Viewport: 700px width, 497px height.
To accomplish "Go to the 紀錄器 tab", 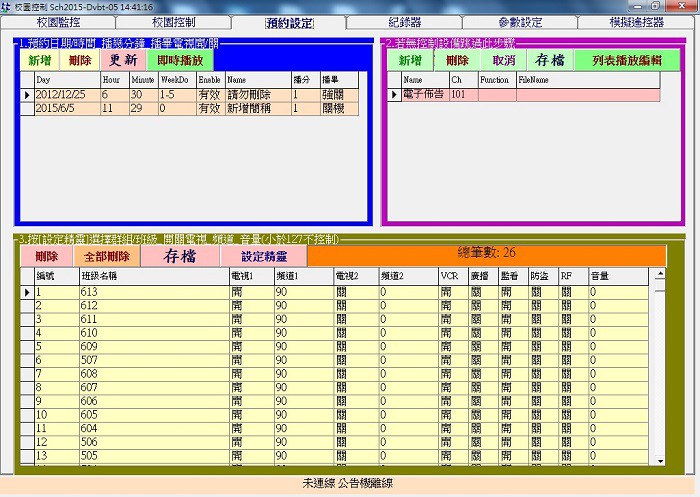I will click(405, 22).
